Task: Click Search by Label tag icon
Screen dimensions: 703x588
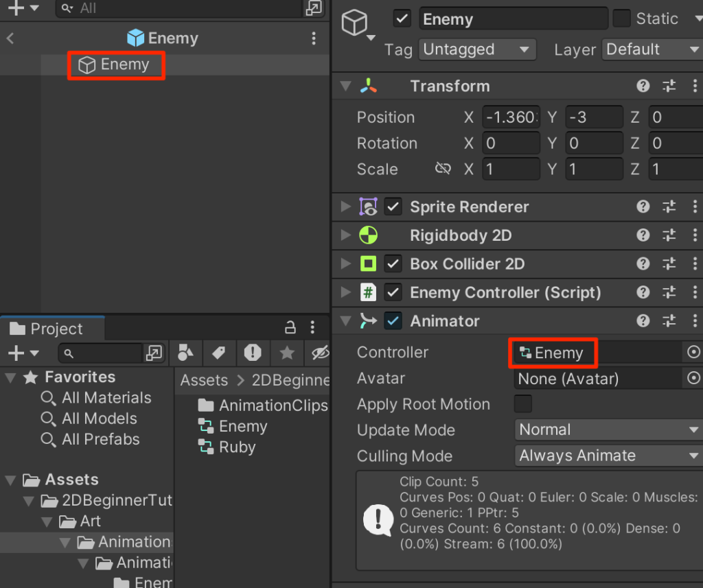Action: (219, 353)
